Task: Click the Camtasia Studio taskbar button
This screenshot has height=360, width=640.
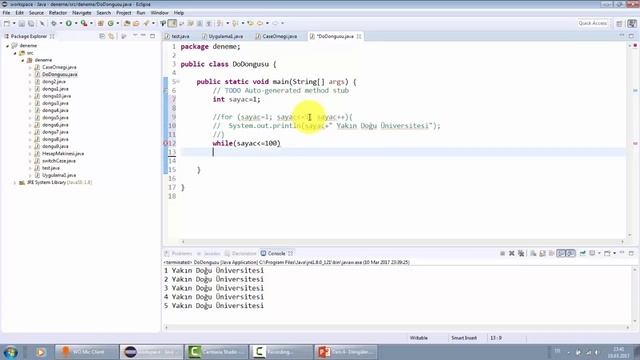Action: click(x=216, y=352)
